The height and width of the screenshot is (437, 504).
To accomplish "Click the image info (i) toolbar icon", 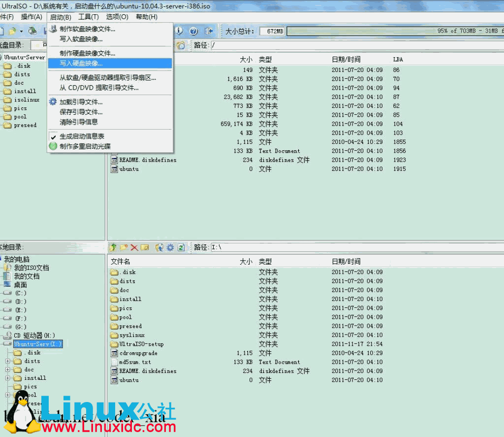I will (x=179, y=31).
